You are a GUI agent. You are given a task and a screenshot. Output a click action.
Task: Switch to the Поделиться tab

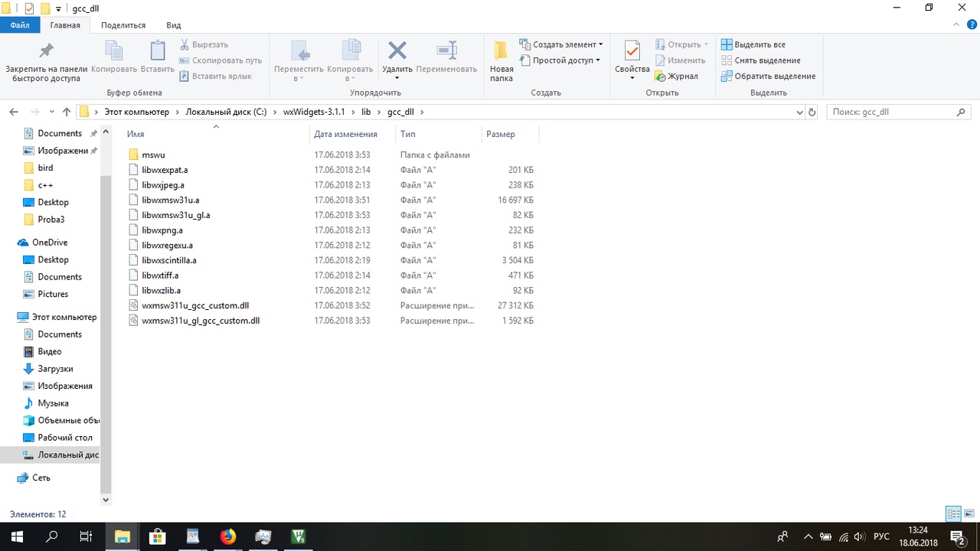123,25
